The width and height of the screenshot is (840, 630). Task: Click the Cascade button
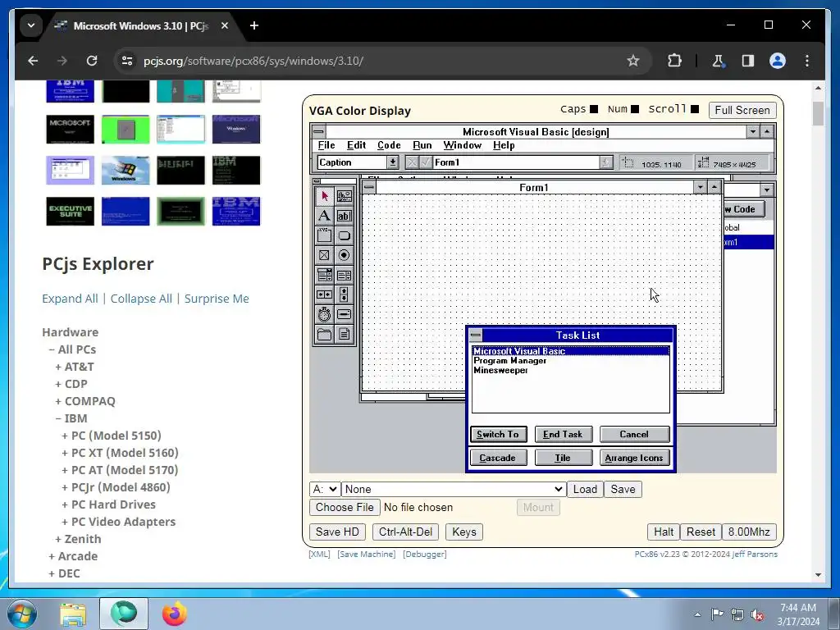498,458
